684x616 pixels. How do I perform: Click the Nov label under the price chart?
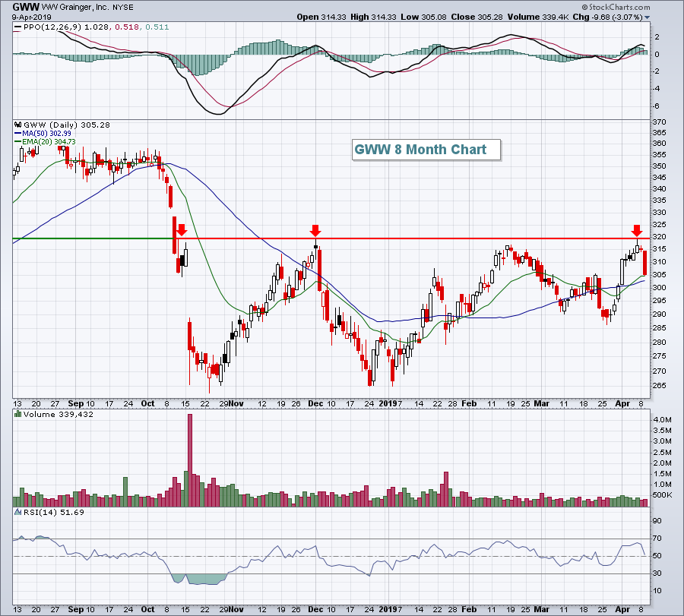tap(236, 403)
